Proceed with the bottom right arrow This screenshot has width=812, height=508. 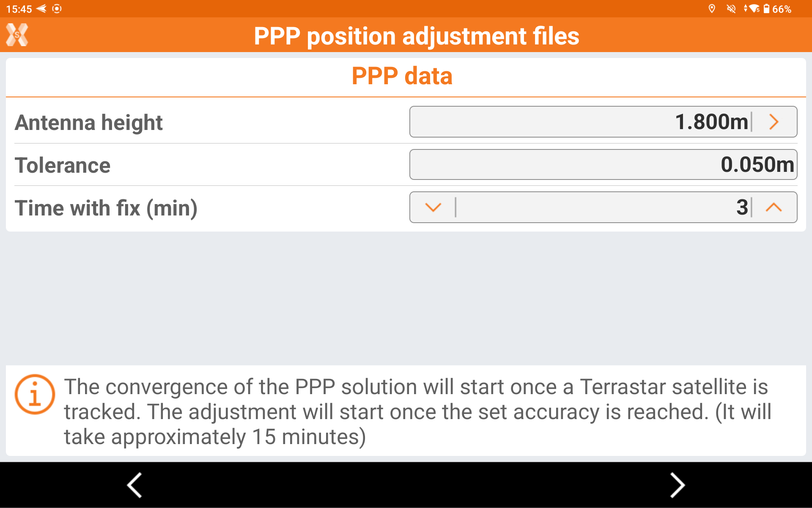[x=677, y=485]
